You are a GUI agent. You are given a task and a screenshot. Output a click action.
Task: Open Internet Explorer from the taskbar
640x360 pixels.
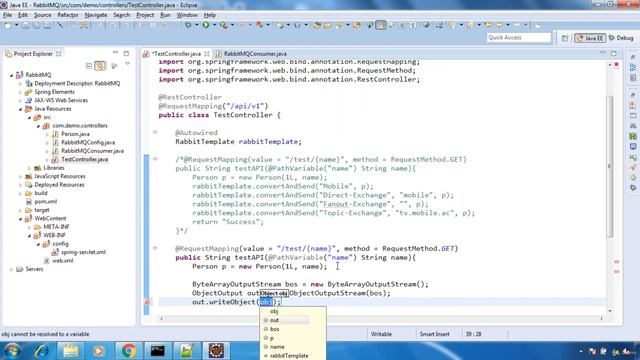(42, 351)
